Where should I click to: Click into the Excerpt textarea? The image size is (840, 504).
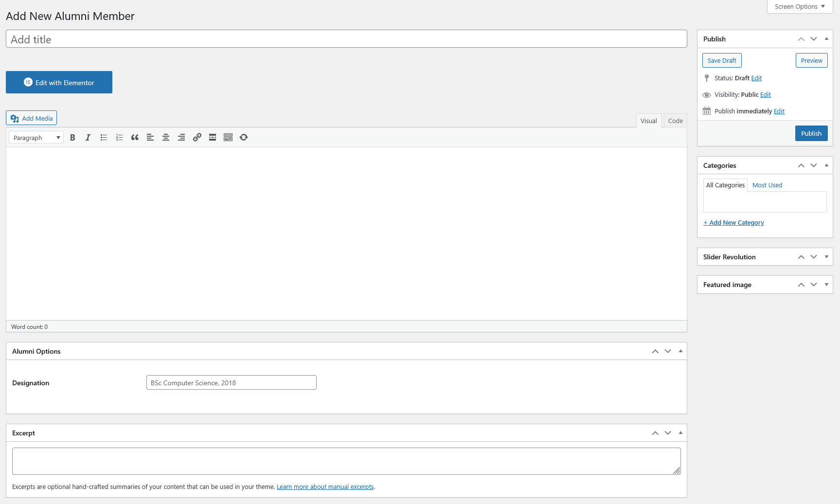point(346,461)
